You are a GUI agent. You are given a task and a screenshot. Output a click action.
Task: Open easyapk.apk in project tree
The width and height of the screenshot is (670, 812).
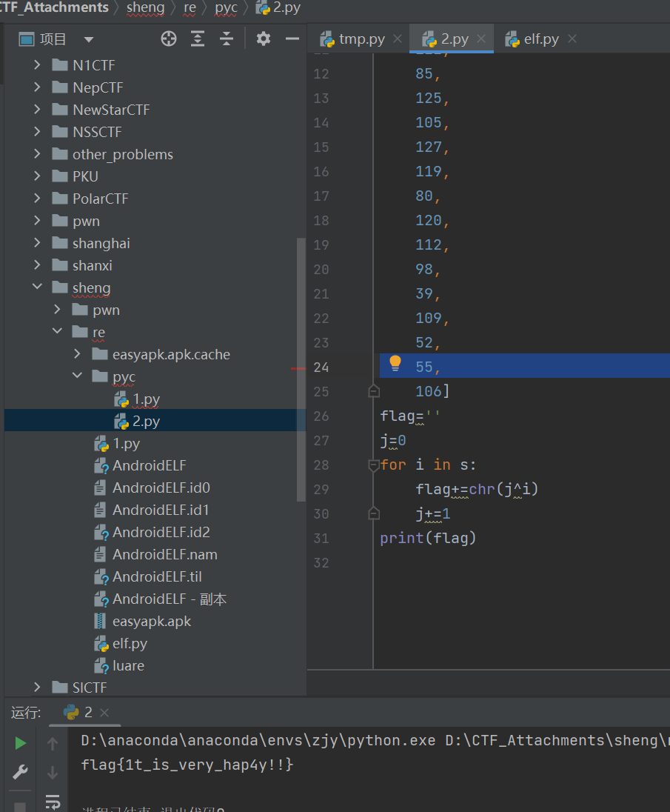click(x=151, y=621)
